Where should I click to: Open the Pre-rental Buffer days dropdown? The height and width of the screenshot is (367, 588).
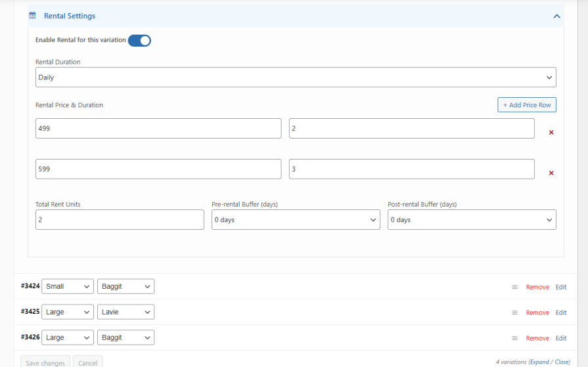tap(296, 220)
